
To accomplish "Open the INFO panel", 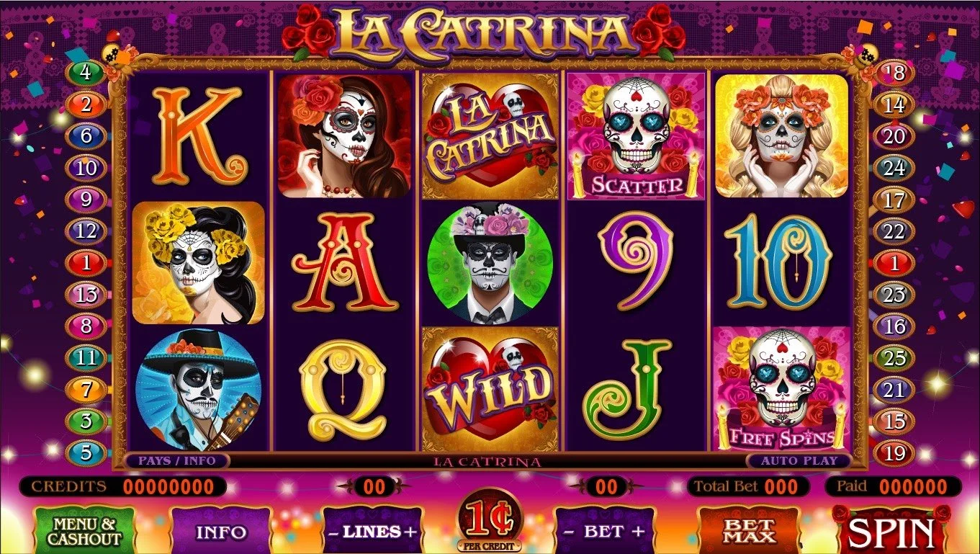I will (221, 532).
